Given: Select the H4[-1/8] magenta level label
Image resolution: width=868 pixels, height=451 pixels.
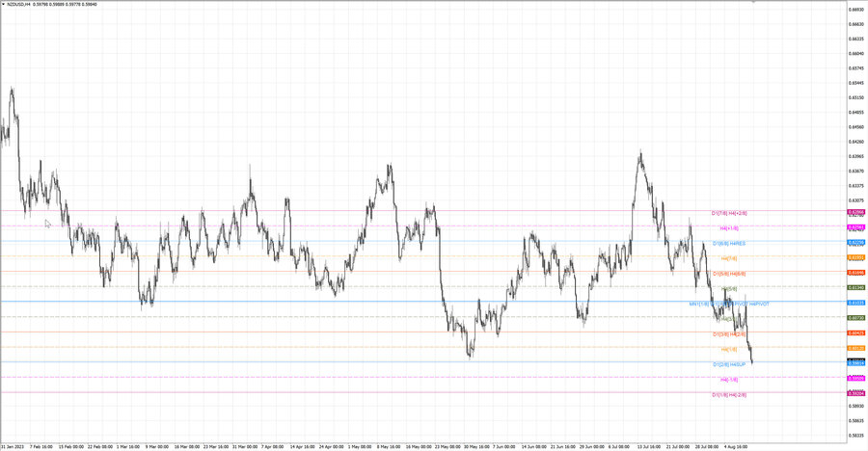Looking at the screenshot, I should pyautogui.click(x=729, y=380).
